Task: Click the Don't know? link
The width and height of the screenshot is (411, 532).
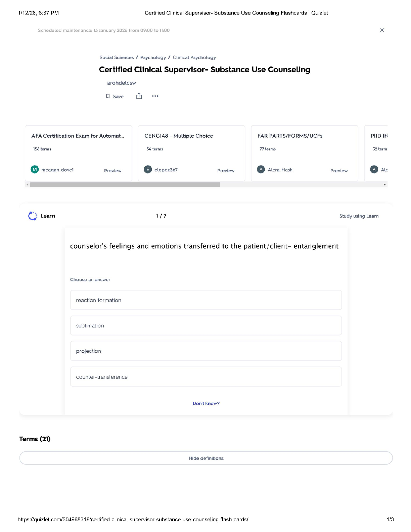Action: tap(206, 403)
